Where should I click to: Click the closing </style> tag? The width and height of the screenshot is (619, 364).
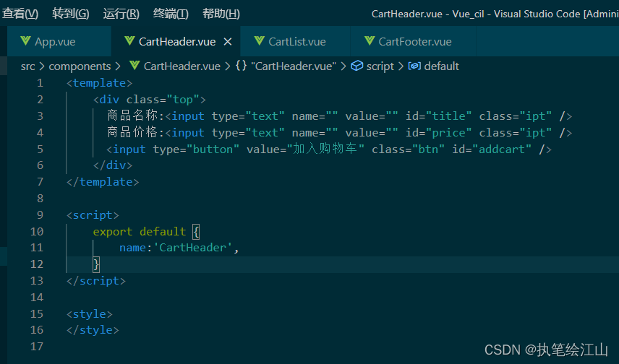93,330
